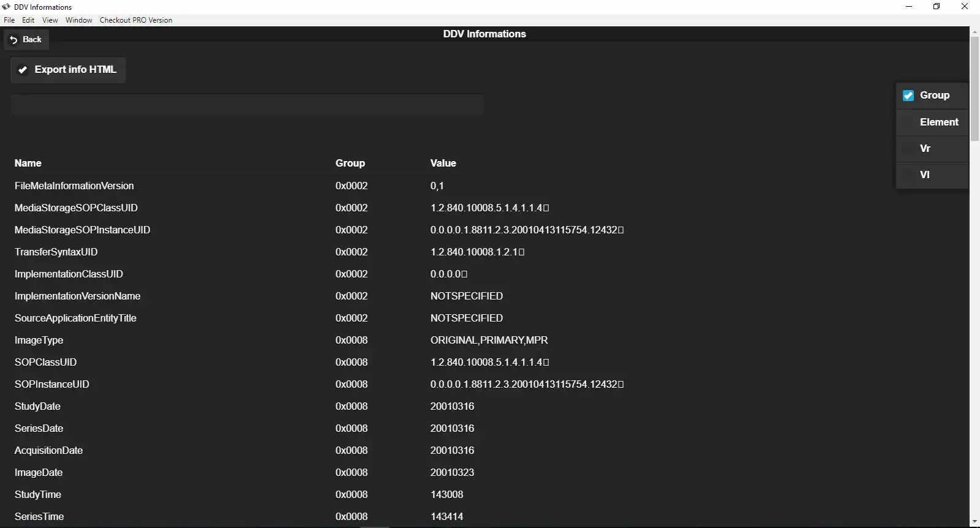Select the StudyTime row name
Image resolution: width=980 pixels, height=528 pixels.
tap(38, 494)
